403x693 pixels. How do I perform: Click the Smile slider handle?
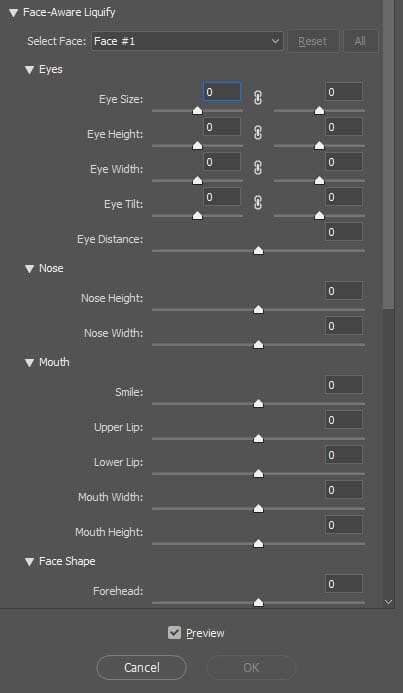tap(259, 403)
